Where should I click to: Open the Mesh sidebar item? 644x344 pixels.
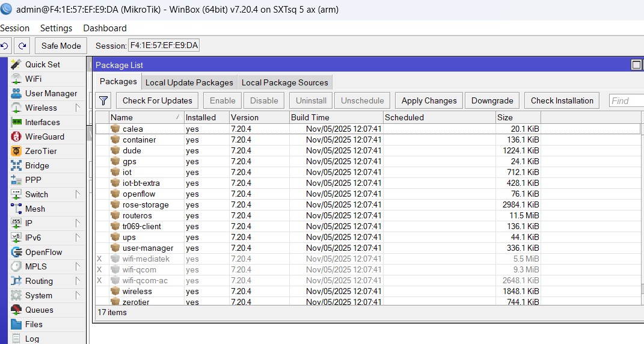[35, 209]
